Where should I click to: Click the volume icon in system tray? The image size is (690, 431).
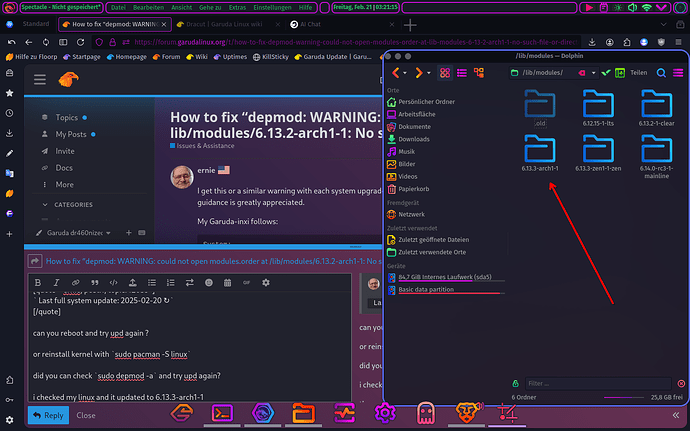tap(632, 7)
